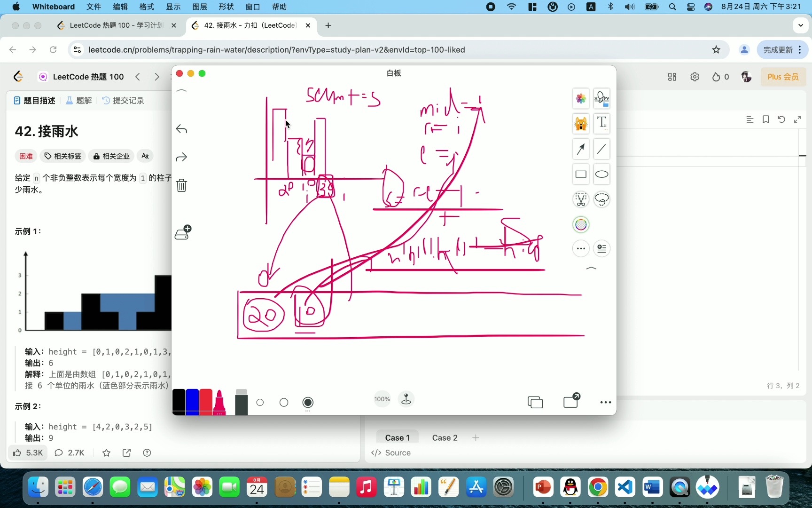Like the problem with 5.3K thumbs-up
The height and width of the screenshot is (508, 812).
(x=28, y=453)
